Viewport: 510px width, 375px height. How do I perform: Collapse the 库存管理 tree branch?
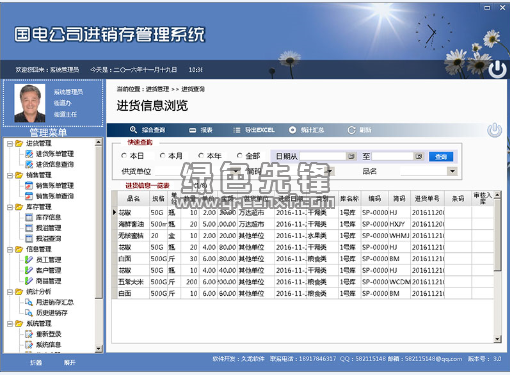(x=10, y=207)
